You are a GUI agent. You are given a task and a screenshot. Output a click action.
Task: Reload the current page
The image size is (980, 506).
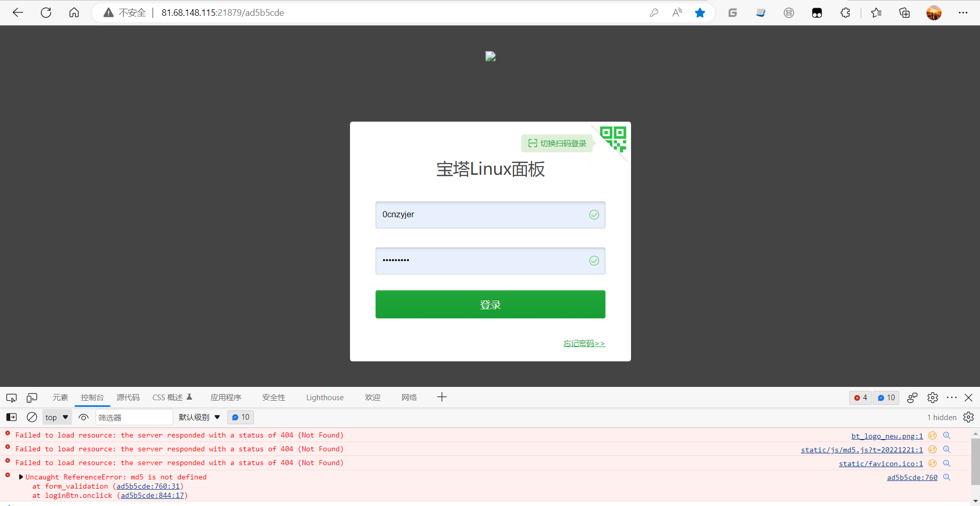pyautogui.click(x=46, y=13)
